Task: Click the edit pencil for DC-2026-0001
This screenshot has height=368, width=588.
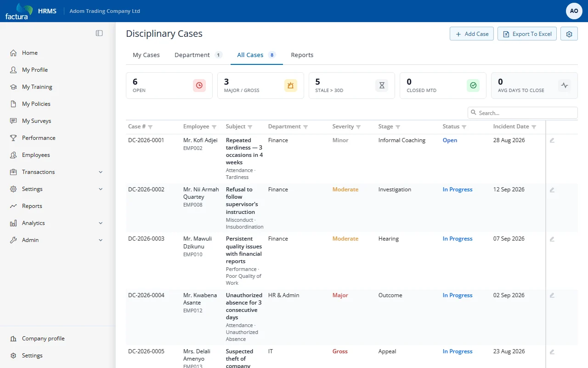Action: pos(552,140)
